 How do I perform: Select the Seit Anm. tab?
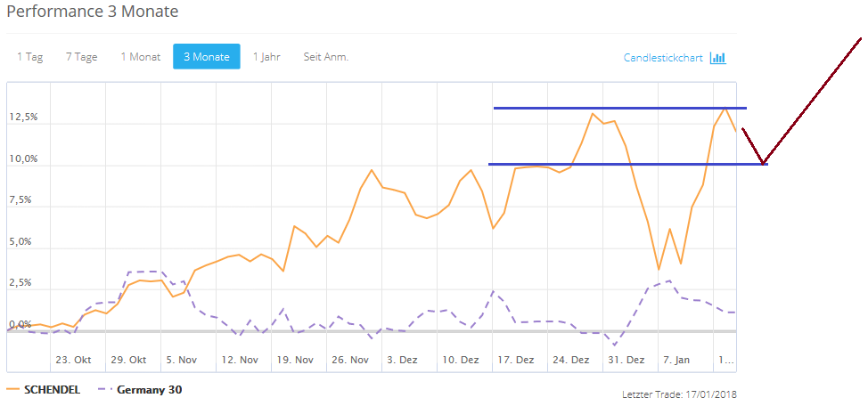click(x=326, y=57)
